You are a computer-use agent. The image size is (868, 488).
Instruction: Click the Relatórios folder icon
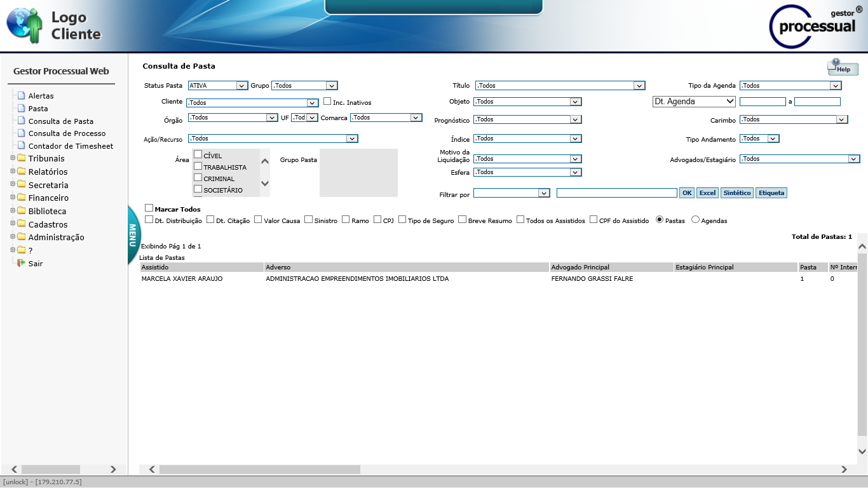21,172
